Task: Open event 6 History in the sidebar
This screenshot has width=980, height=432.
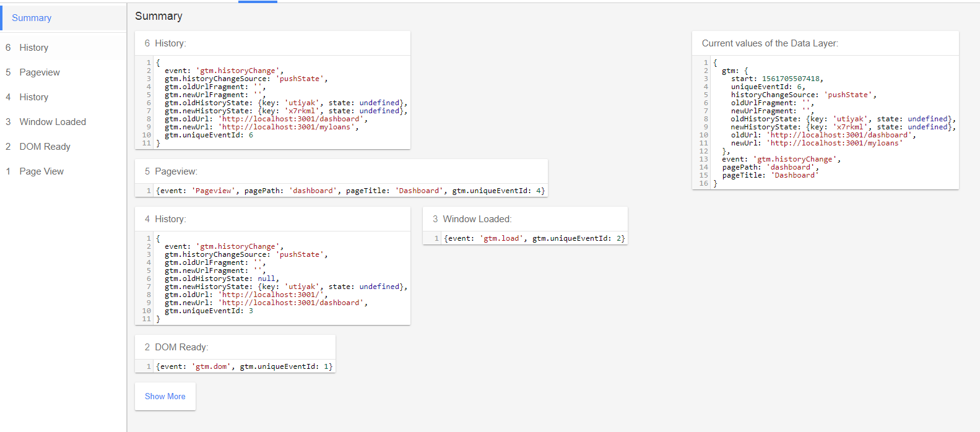Action: [x=64, y=48]
